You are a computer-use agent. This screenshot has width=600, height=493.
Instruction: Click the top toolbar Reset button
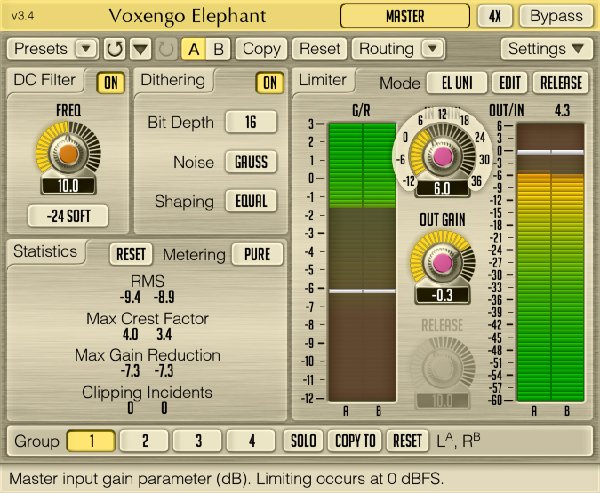(320, 49)
